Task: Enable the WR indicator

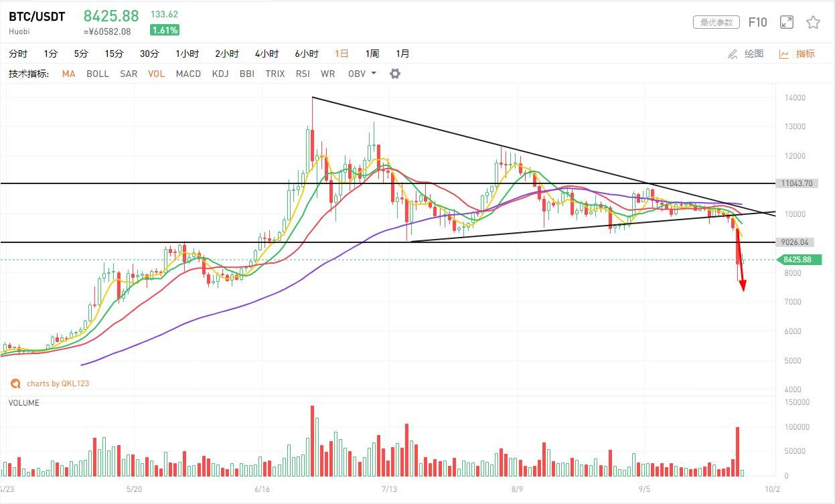Action: coord(327,74)
